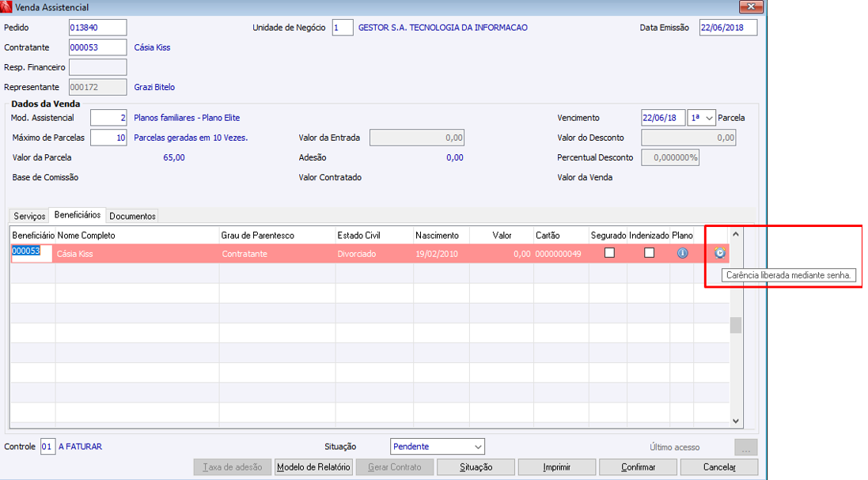Click the grid scroll-up arrow
This screenshot has height=480, width=868.
(x=736, y=234)
